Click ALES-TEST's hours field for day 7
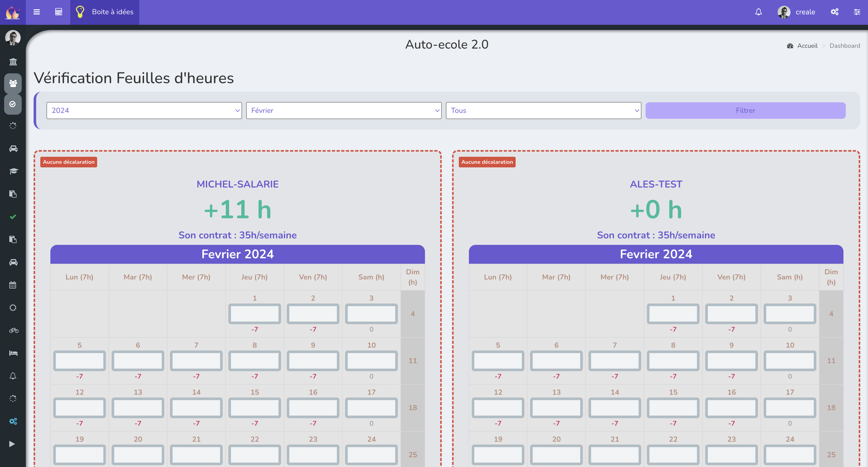 tap(615, 361)
